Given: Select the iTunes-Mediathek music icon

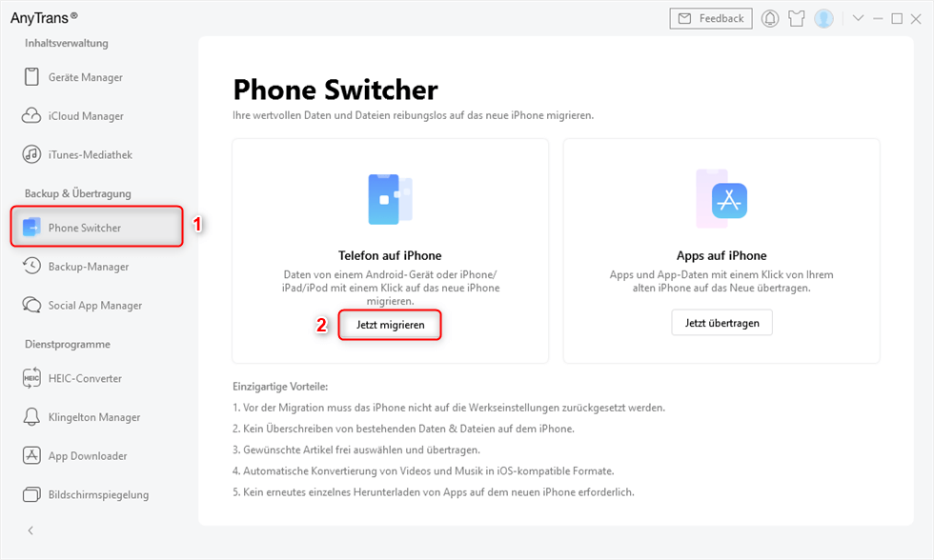Looking at the screenshot, I should click(31, 154).
